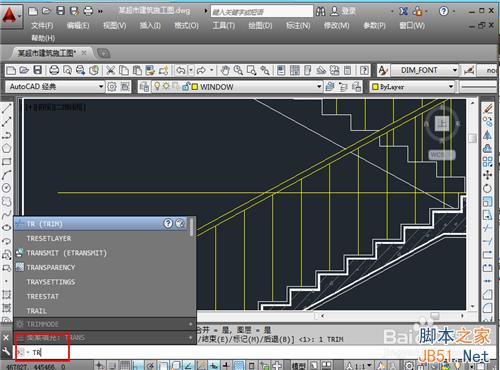Select the Erase tool in Modify toolbar
Viewport: 500px width, 370px height.
[488, 108]
